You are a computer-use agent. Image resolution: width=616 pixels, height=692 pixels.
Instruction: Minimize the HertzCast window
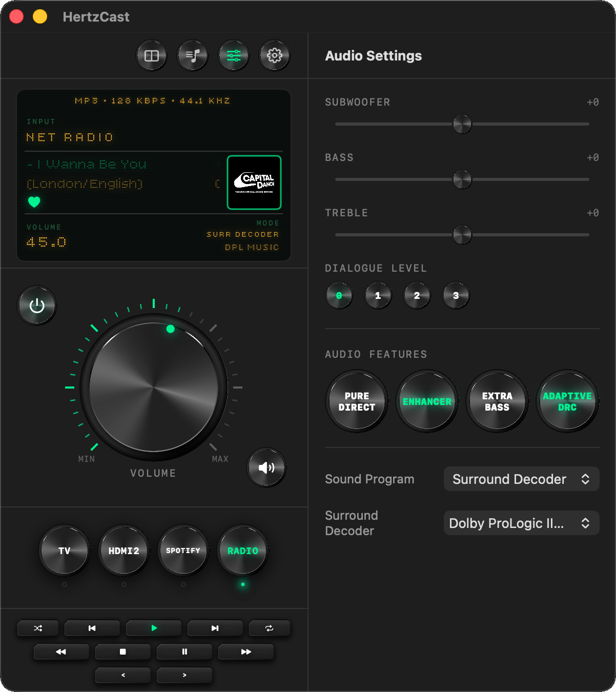40,16
